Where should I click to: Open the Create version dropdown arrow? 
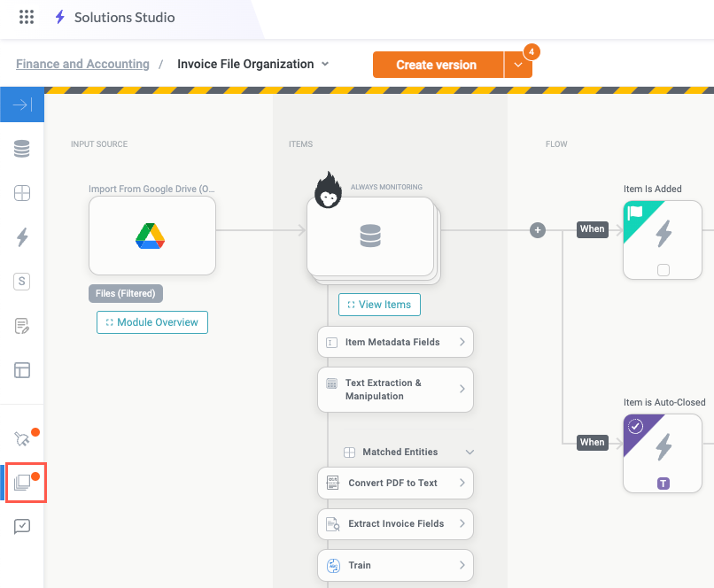point(517,66)
